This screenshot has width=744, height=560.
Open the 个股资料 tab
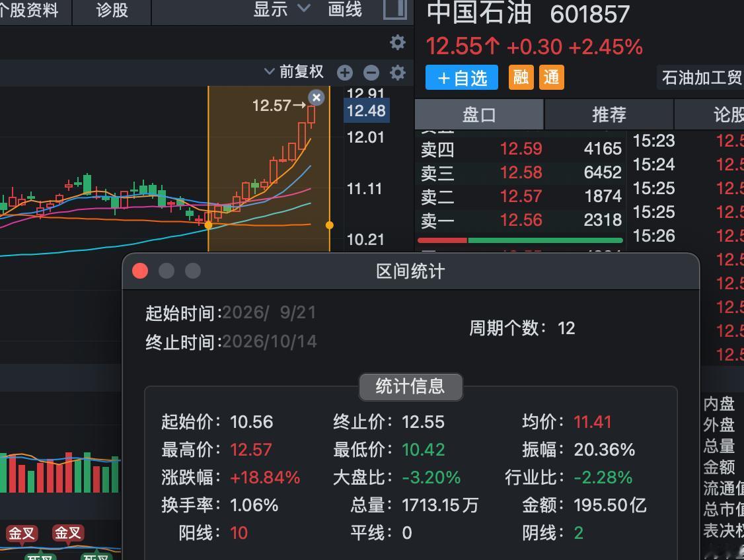29,11
